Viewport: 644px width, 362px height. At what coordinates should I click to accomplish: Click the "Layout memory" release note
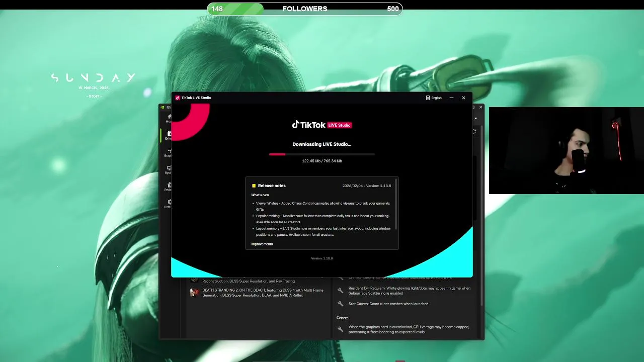pyautogui.click(x=323, y=231)
